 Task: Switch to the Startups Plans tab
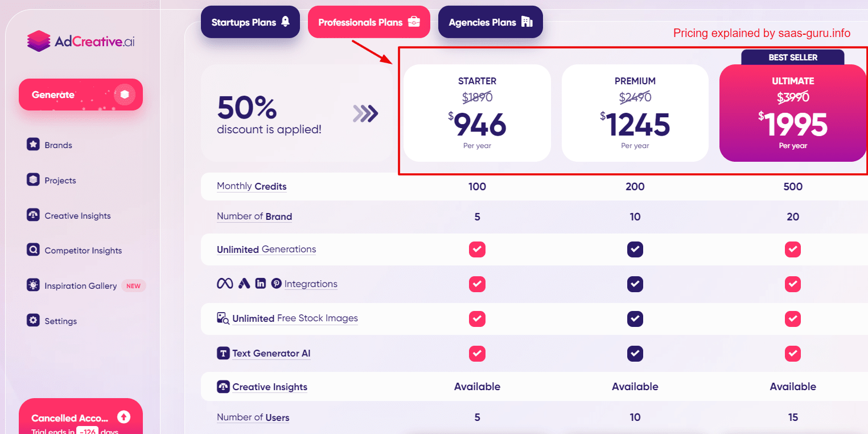250,22
